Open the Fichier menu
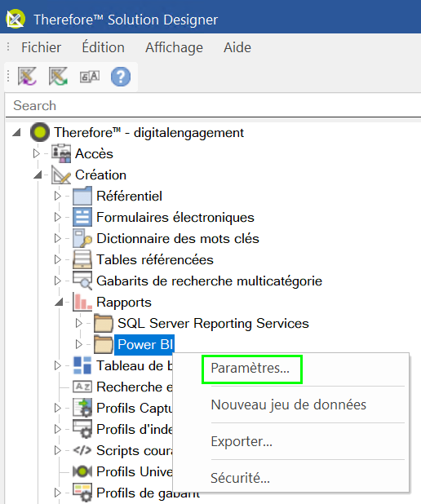The width and height of the screenshot is (421, 504). tap(41, 47)
